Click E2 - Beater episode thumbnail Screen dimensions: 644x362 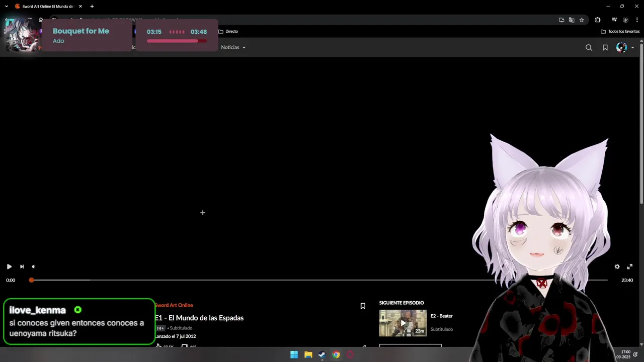[x=403, y=323]
